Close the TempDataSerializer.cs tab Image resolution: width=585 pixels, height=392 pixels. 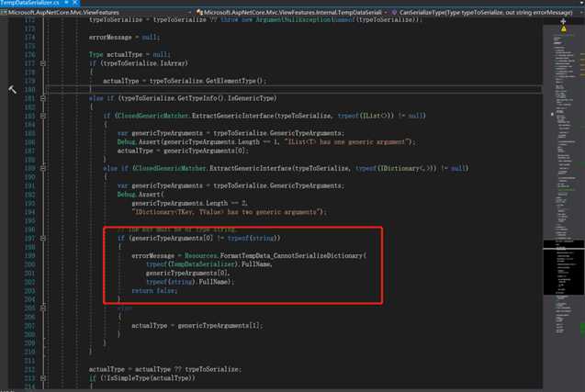pyautogui.click(x=75, y=3)
